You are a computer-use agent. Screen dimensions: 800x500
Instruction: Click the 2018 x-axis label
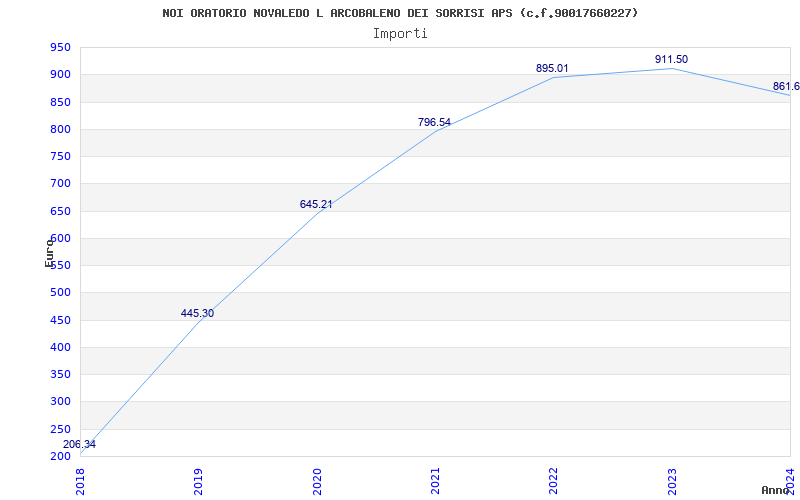[80, 481]
